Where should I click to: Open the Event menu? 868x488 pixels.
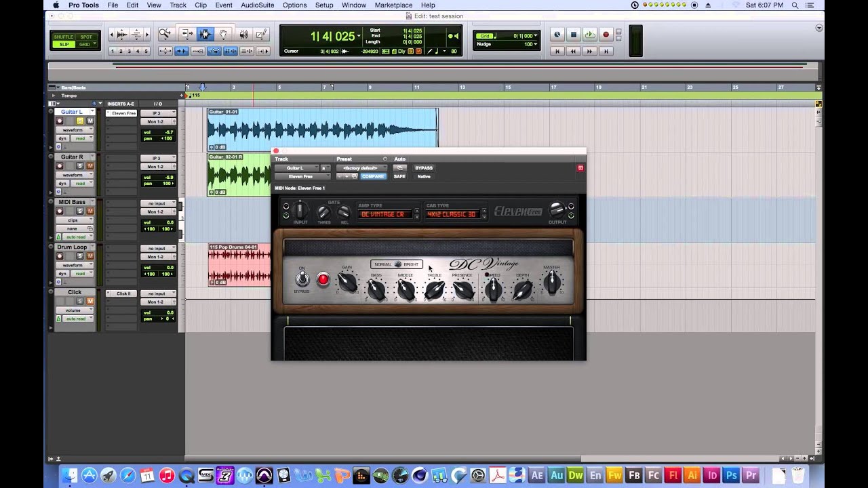[x=224, y=5]
